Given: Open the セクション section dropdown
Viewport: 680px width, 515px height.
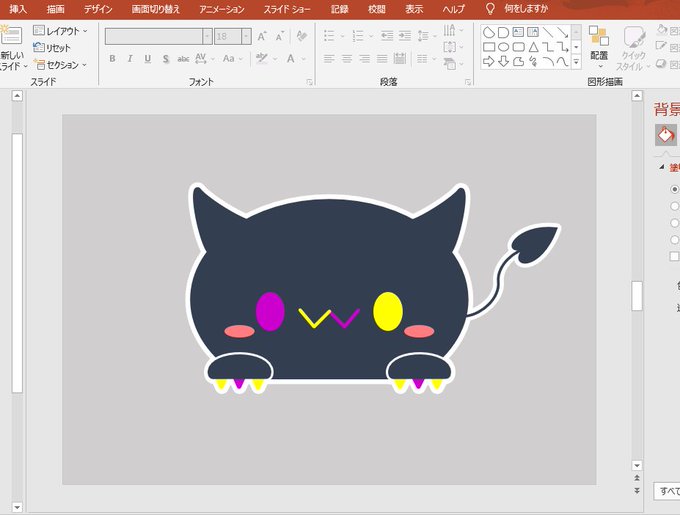Looking at the screenshot, I should click(x=61, y=65).
